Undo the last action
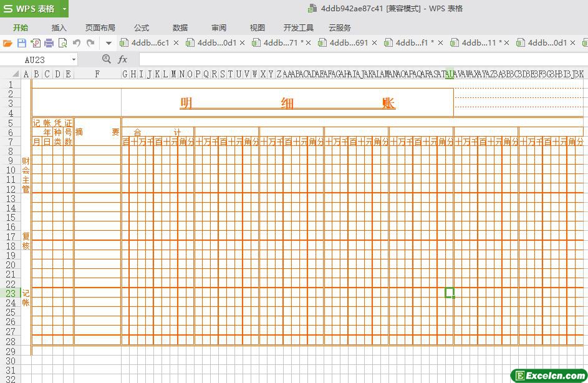The image size is (588, 383). coord(77,43)
